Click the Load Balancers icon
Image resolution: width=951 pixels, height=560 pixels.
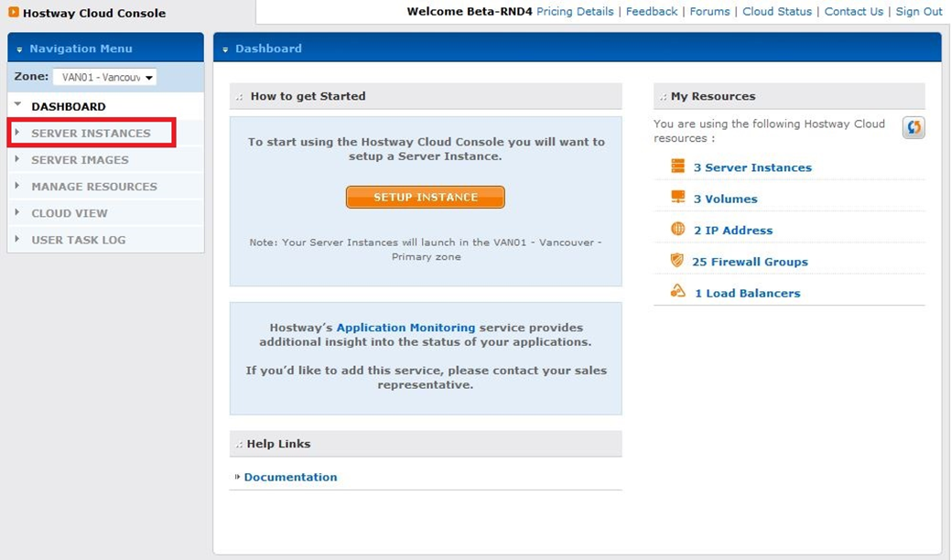[x=677, y=291]
